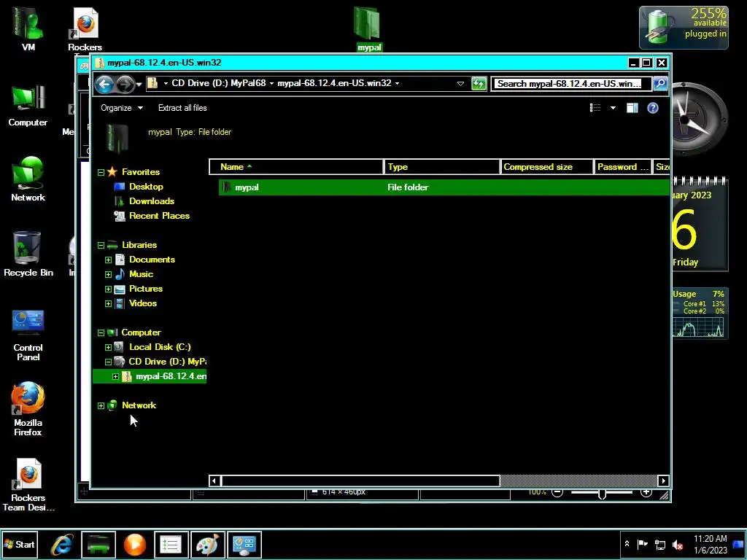Open Paint from taskbar
This screenshot has height=560, width=747.
click(207, 545)
